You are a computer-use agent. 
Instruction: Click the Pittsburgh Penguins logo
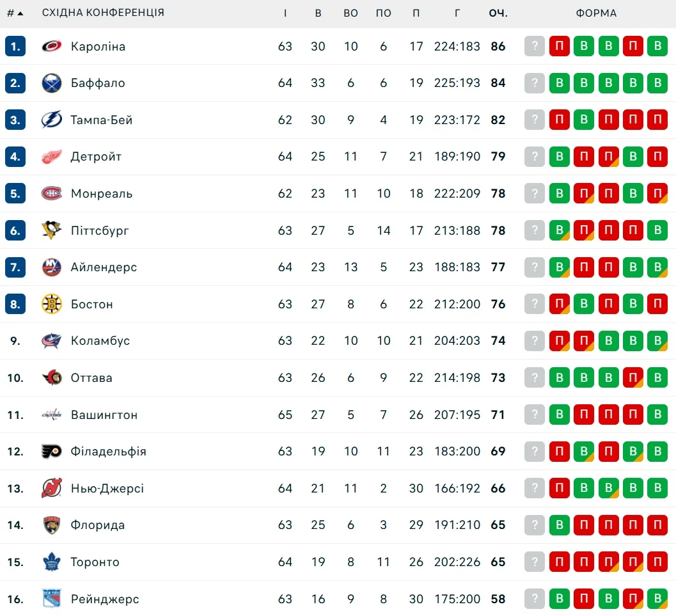tap(52, 230)
